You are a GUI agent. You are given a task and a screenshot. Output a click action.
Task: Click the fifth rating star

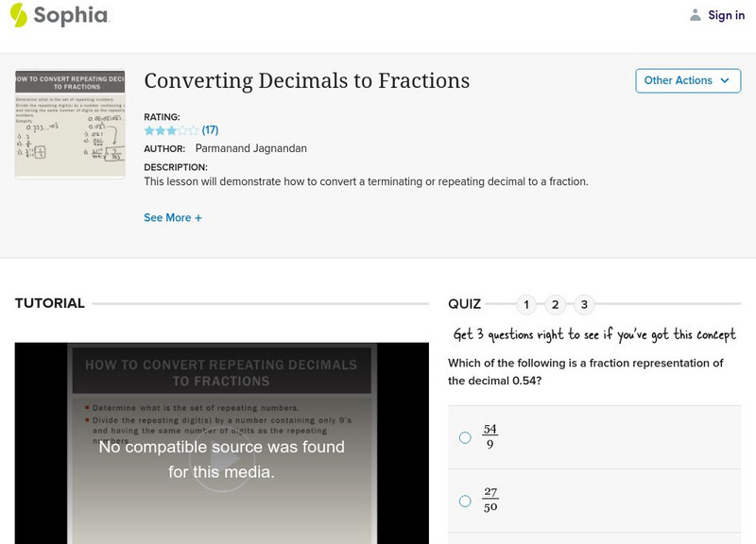point(194,130)
